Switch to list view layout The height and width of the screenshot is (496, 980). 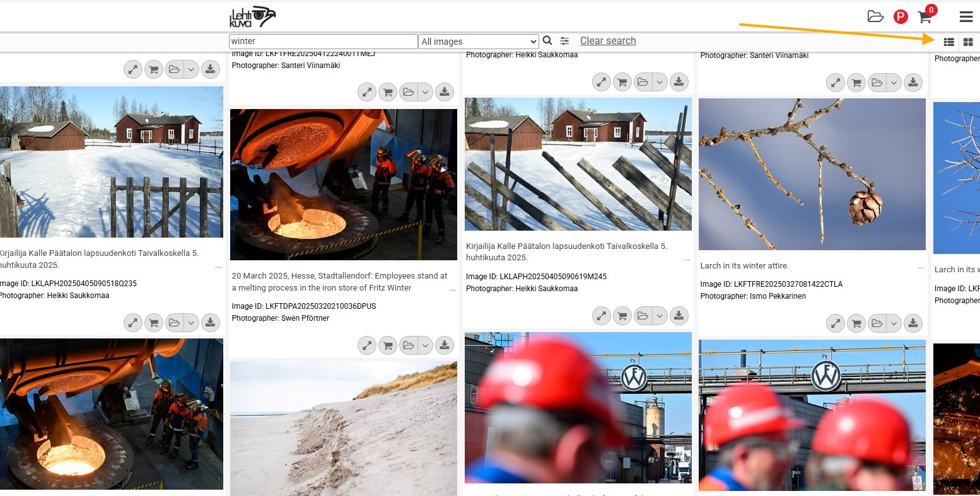point(948,42)
